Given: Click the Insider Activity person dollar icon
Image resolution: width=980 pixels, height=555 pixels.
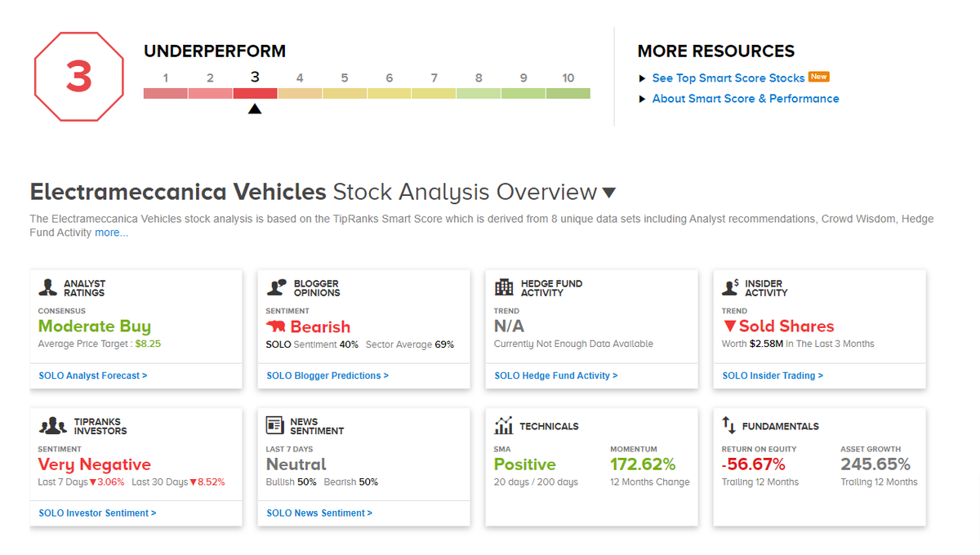Looking at the screenshot, I should coord(731,287).
